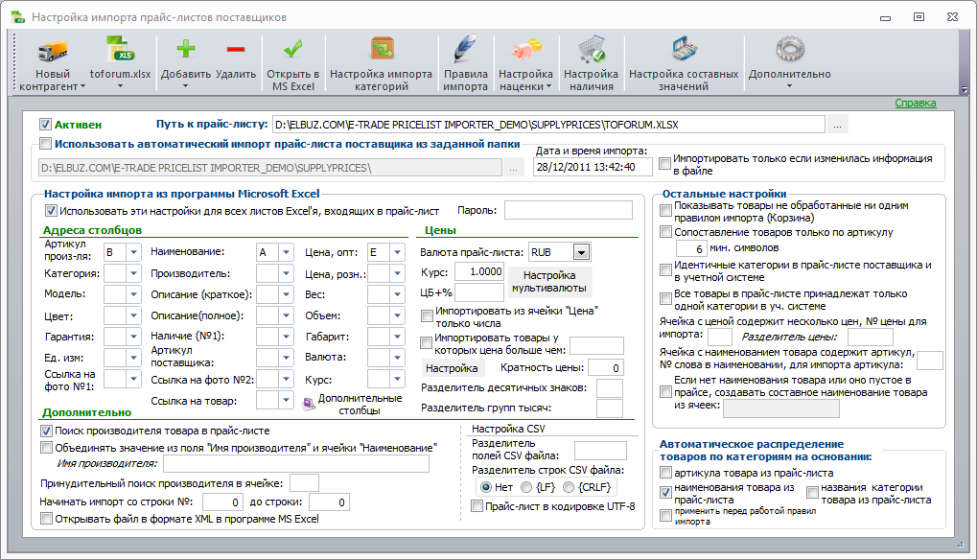
Task: Click the Настройка button under prices
Action: point(452,368)
